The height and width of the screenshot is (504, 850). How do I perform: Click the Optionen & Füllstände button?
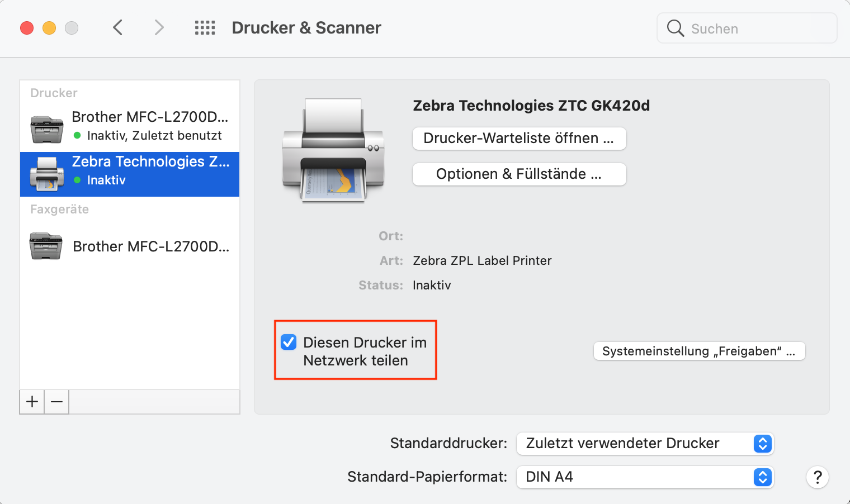coord(519,174)
